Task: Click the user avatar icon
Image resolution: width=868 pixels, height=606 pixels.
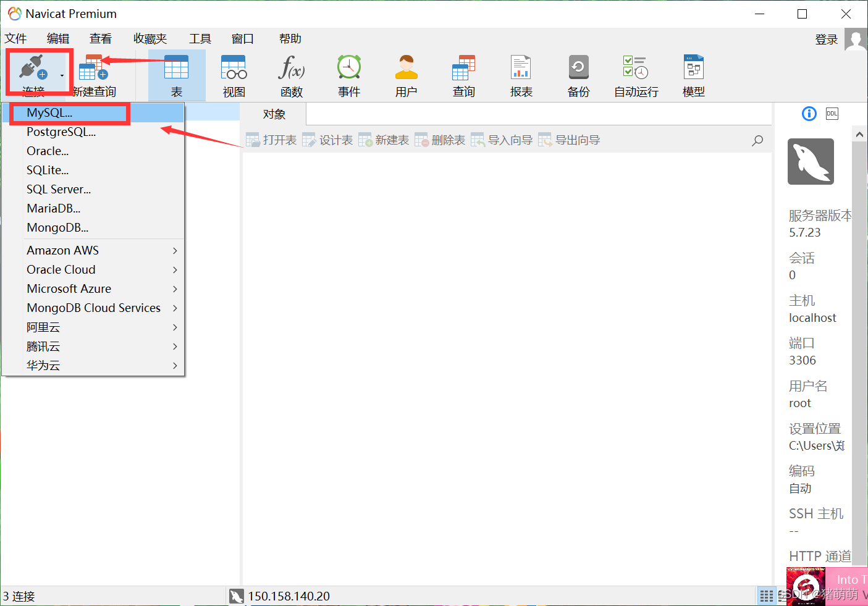Action: click(x=856, y=40)
